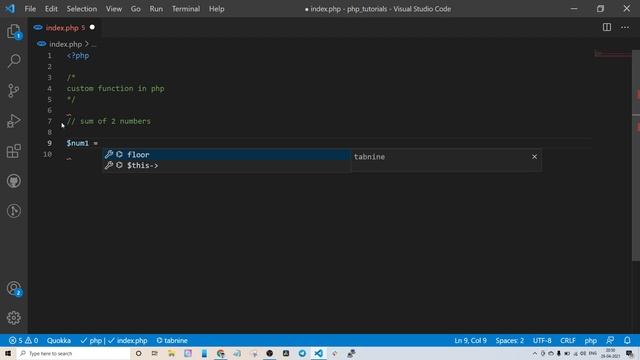Click line number 9 in the gutter
640x360 pixels.
[49, 143]
